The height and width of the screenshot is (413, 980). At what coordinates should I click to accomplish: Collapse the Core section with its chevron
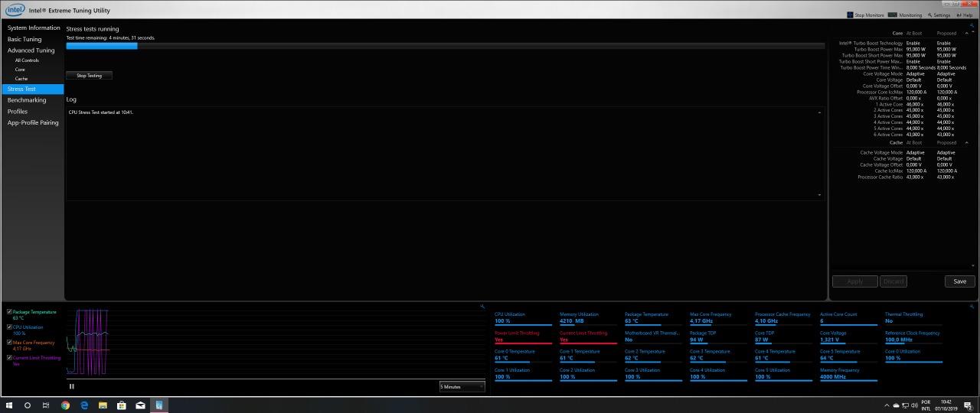coord(966,33)
